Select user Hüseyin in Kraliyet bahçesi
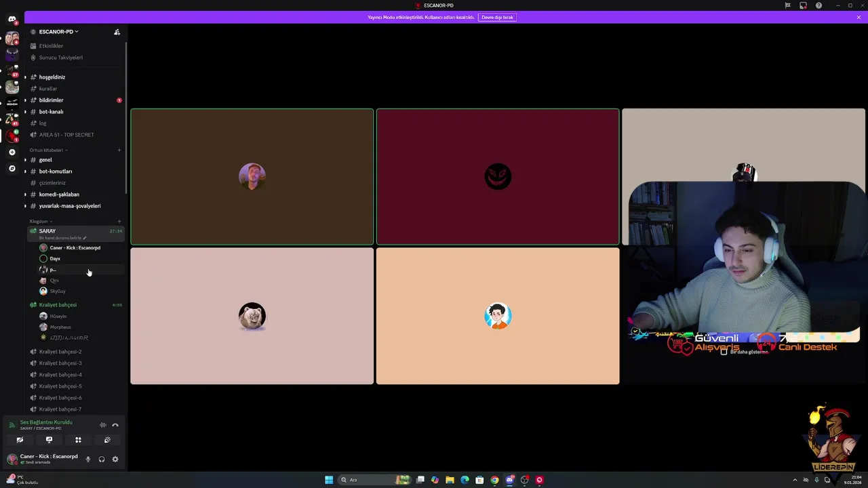Viewport: 868px width, 488px height. point(58,317)
